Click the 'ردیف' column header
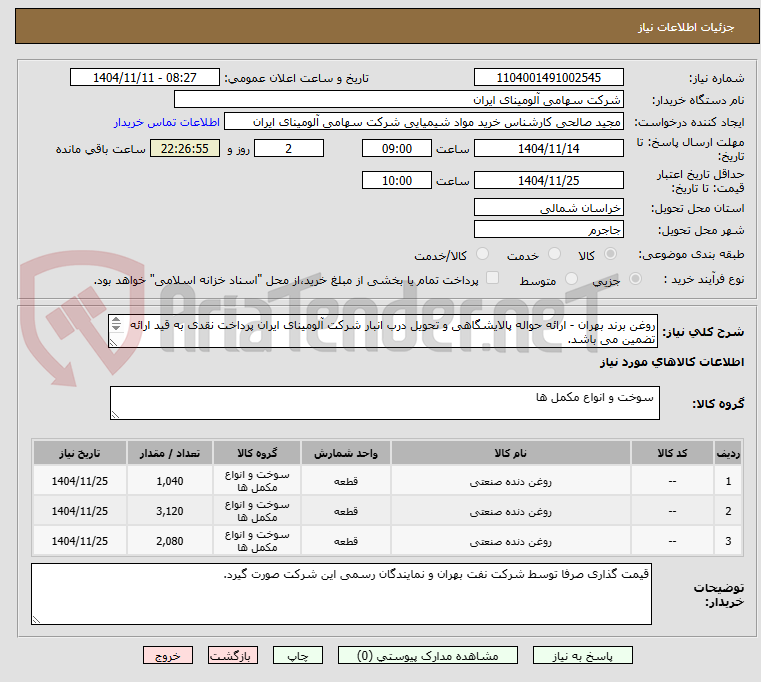 click(x=728, y=453)
